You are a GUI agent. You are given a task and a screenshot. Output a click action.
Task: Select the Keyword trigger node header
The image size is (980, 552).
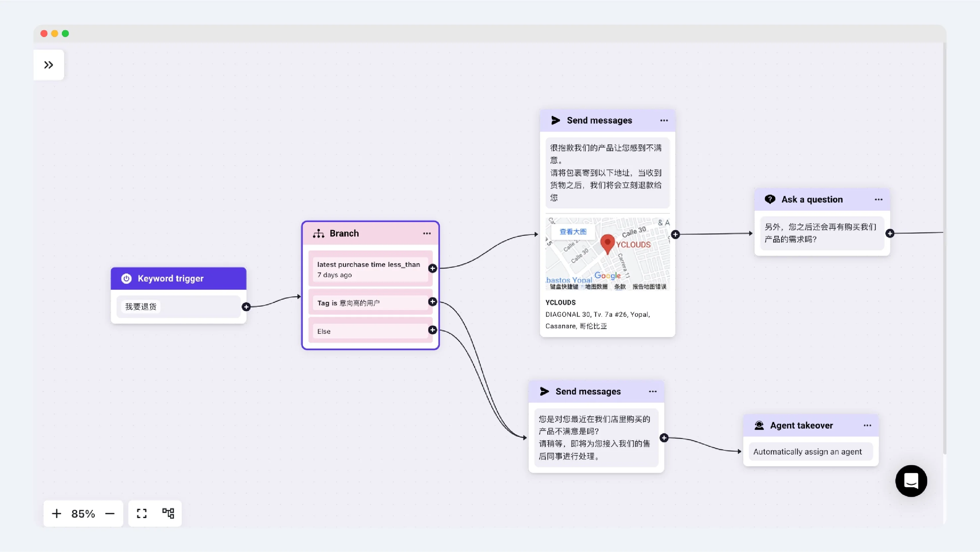[178, 278]
